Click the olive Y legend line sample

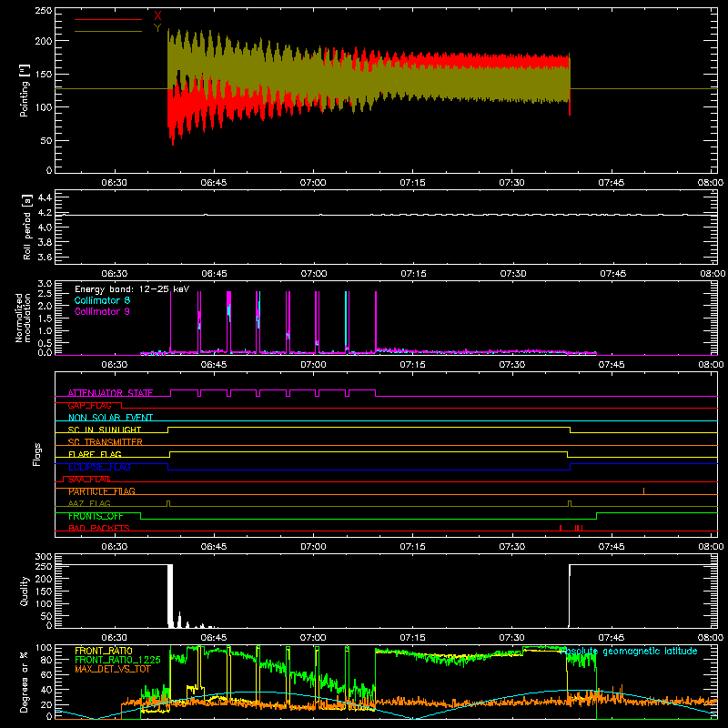(x=108, y=31)
